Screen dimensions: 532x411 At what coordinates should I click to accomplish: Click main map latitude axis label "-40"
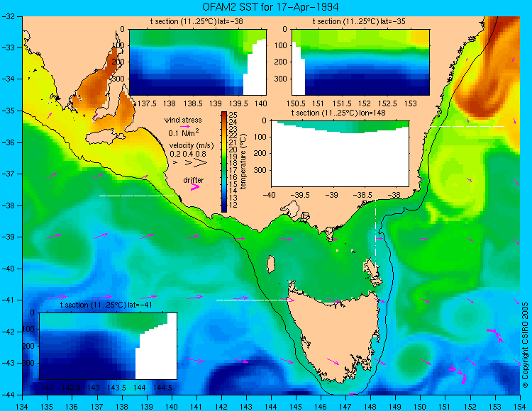(x=8, y=269)
